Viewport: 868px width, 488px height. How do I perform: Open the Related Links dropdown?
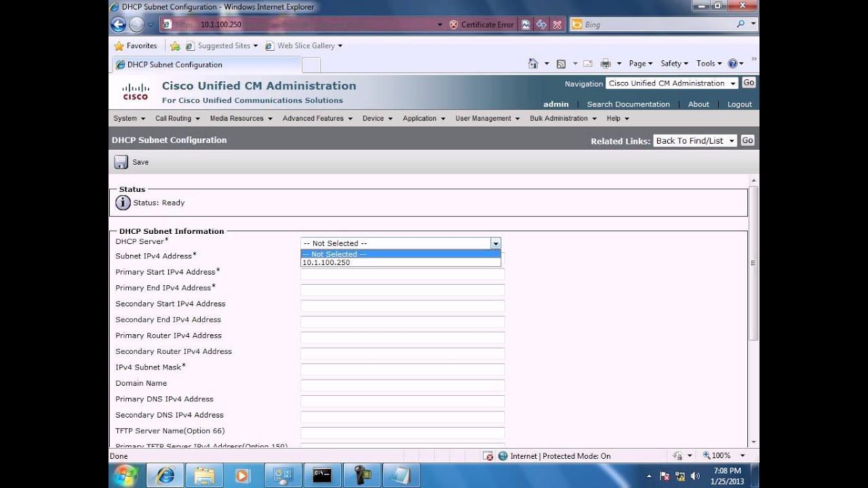tap(695, 140)
